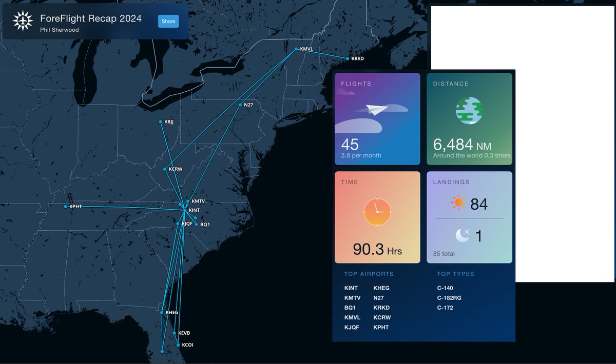Click KMVL in Top Airports list
The height and width of the screenshot is (364, 616).
[x=353, y=317]
